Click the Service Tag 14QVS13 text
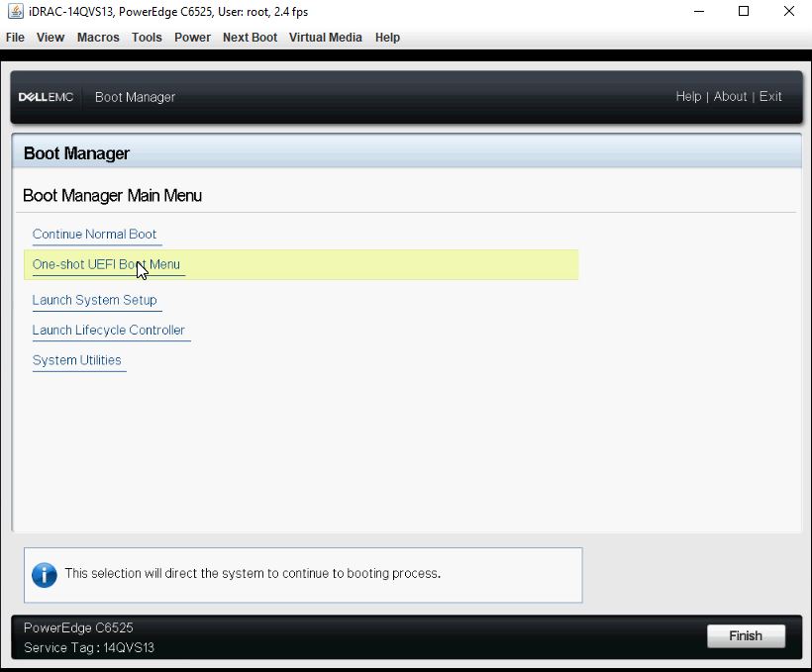 pyautogui.click(x=89, y=647)
